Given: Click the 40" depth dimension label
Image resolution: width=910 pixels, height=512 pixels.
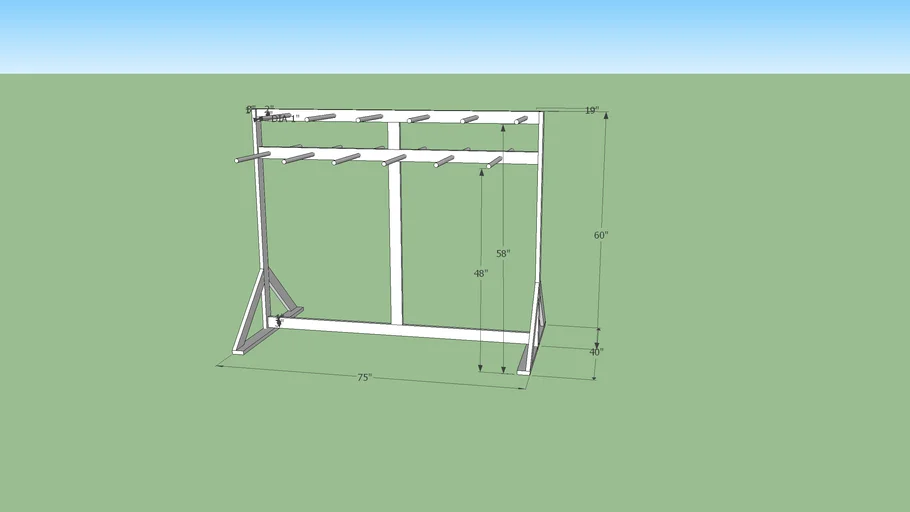Looking at the screenshot, I should click(x=596, y=352).
